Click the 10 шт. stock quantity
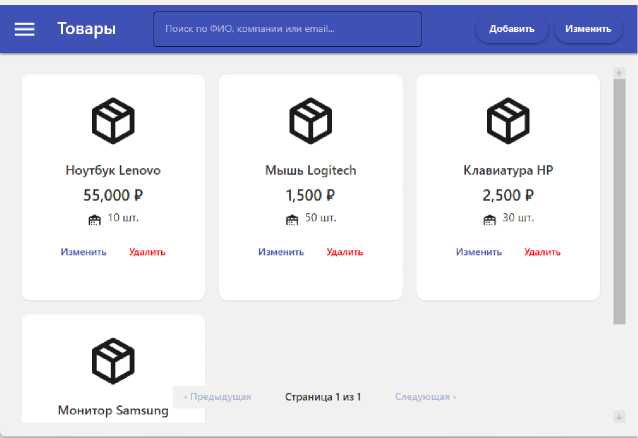The width and height of the screenshot is (638, 438). [123, 218]
